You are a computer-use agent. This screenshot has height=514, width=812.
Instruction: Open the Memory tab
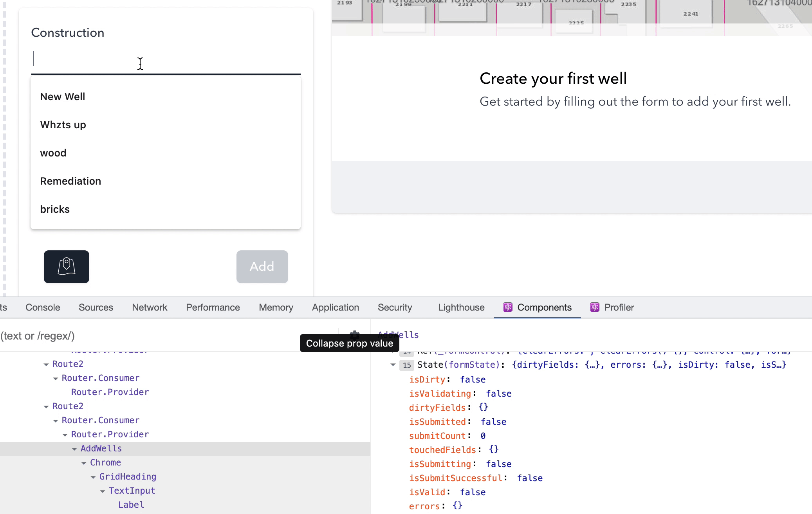click(276, 307)
